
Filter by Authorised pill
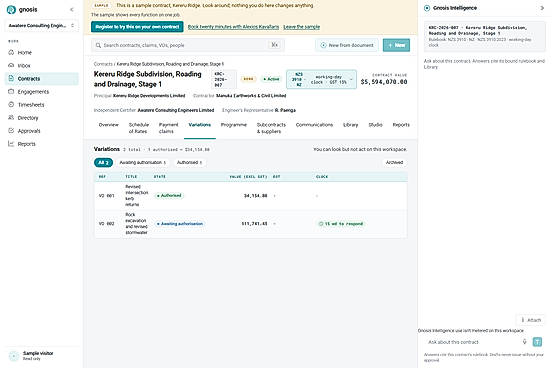click(x=189, y=162)
